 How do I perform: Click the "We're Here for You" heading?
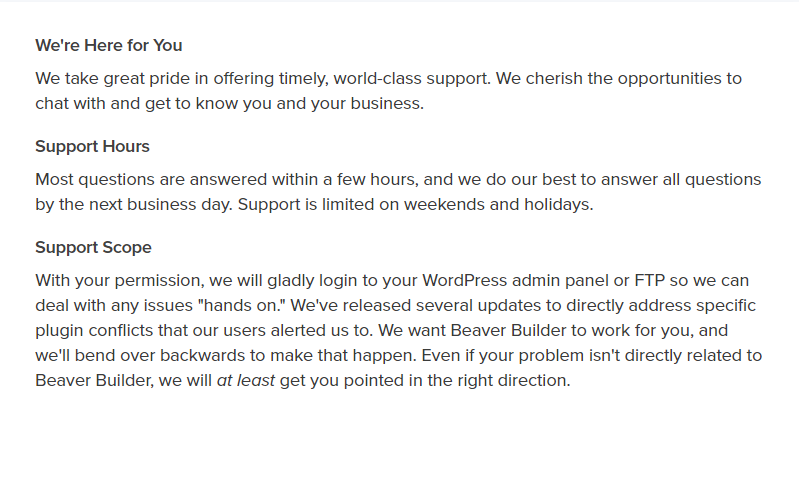[109, 45]
